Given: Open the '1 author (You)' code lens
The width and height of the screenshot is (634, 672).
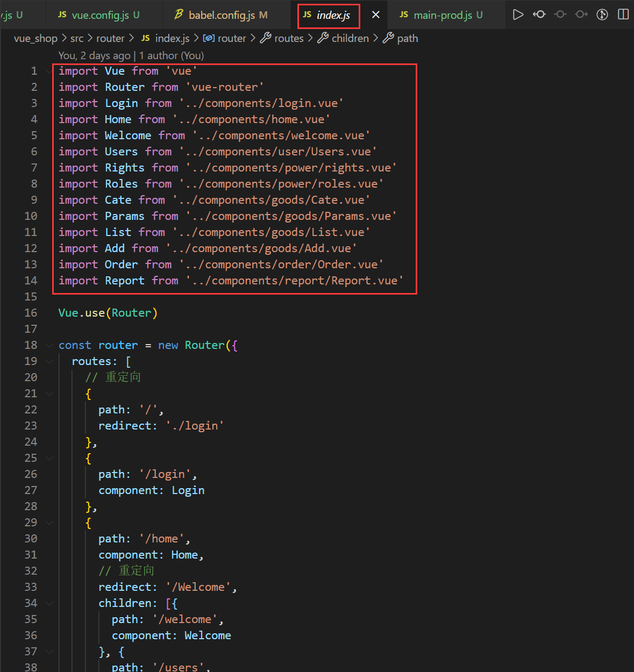Looking at the screenshot, I should coord(172,55).
